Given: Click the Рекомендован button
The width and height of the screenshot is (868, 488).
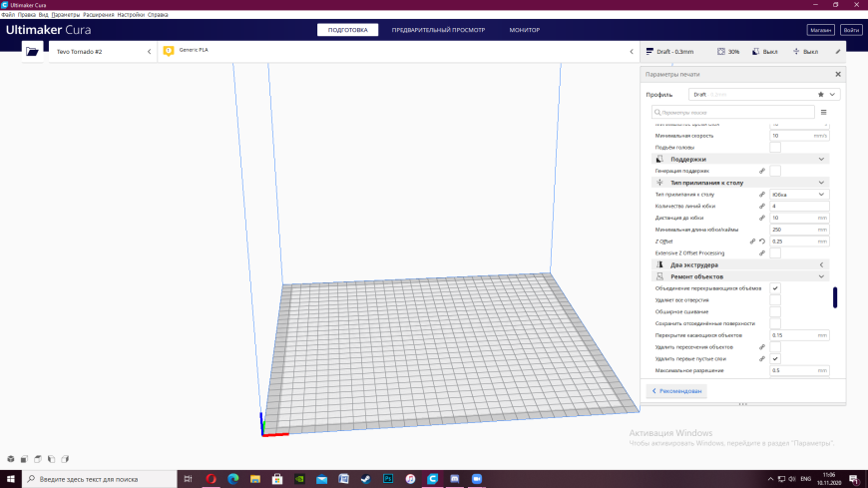Looking at the screenshot, I should point(676,391).
